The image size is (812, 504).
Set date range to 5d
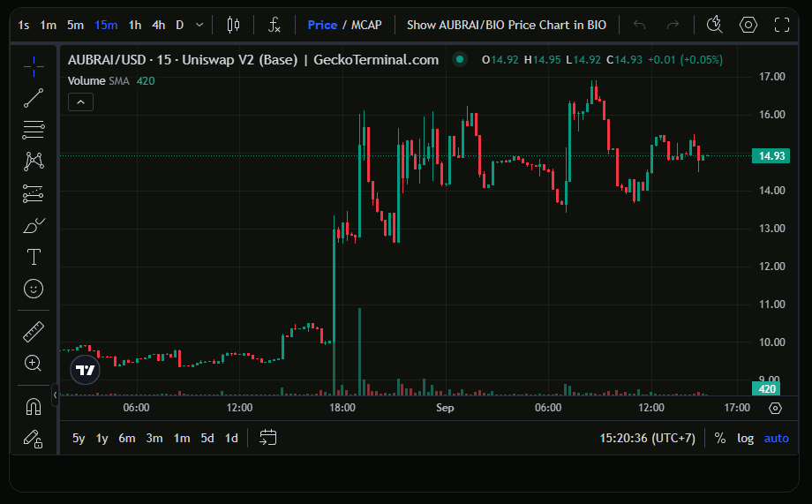pyautogui.click(x=207, y=438)
